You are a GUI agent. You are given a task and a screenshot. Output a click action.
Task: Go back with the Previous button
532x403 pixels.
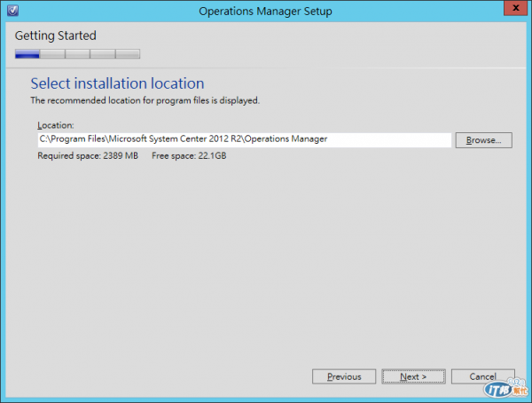click(x=344, y=376)
